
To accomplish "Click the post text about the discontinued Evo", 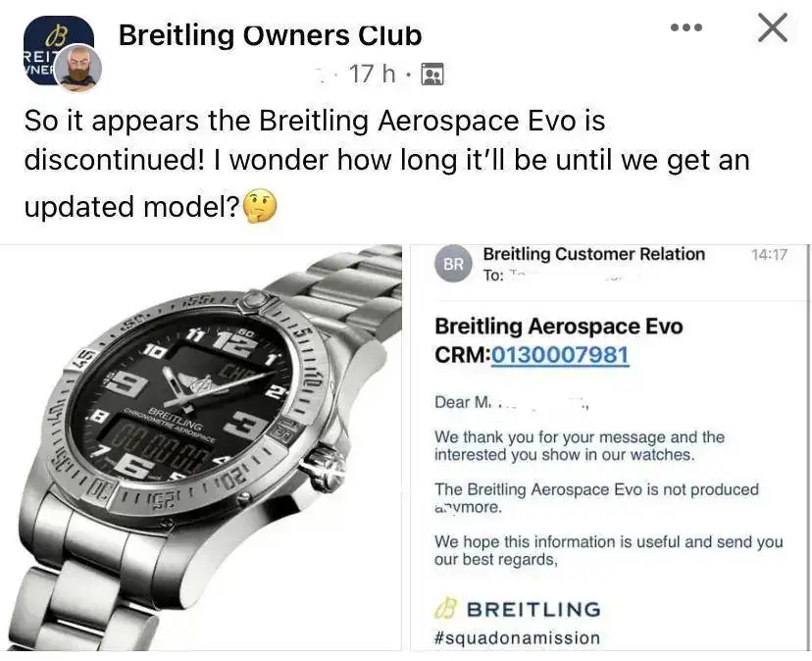I will point(386,164).
